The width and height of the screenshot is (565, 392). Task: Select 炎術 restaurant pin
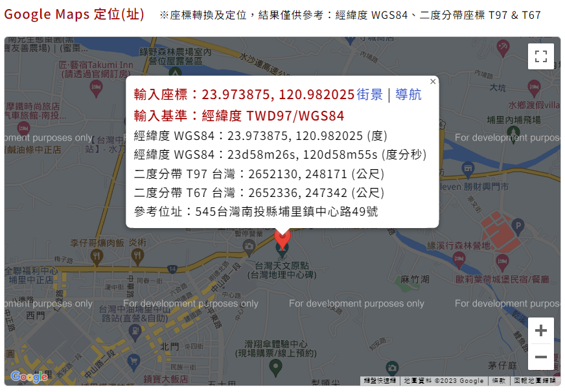137,257
